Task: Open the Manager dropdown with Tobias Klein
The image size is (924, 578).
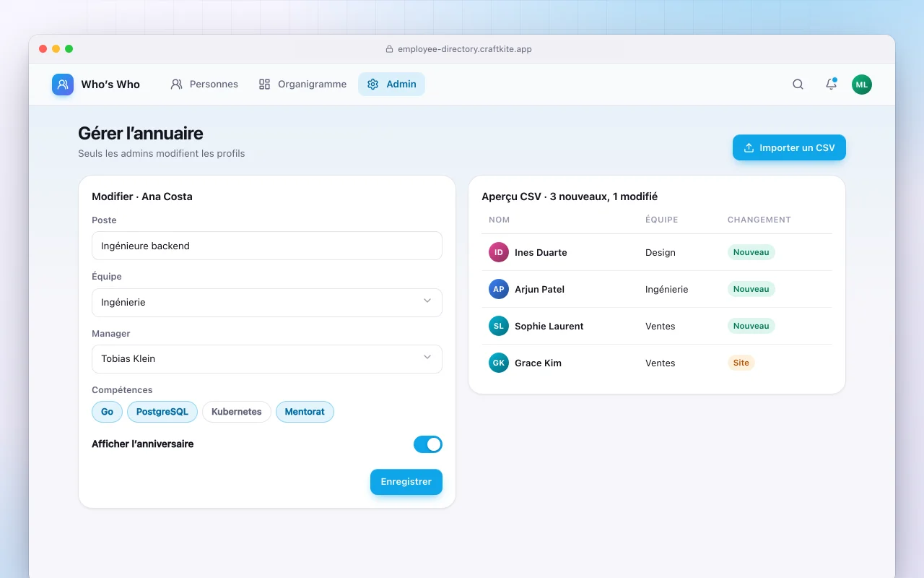Action: [267, 358]
